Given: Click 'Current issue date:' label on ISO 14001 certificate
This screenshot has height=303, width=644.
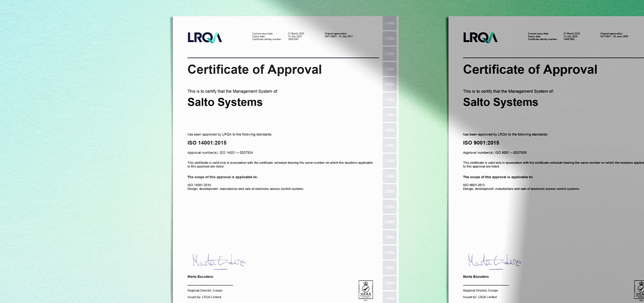Looking at the screenshot, I should click(263, 33).
